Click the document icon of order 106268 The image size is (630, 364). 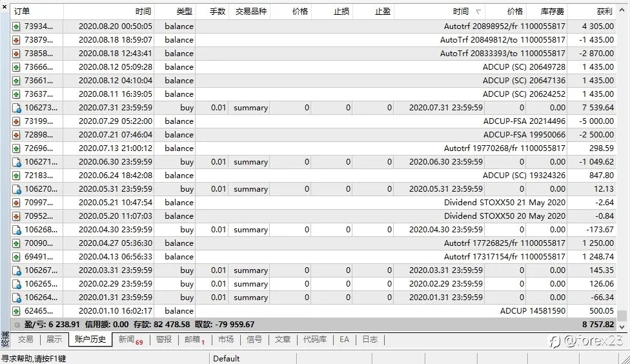pos(17,230)
